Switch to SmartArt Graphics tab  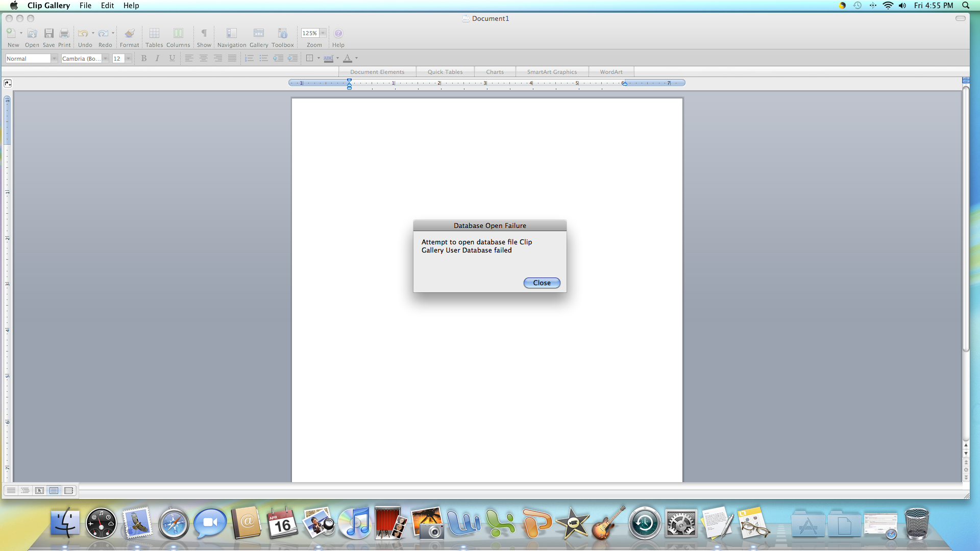[552, 72]
